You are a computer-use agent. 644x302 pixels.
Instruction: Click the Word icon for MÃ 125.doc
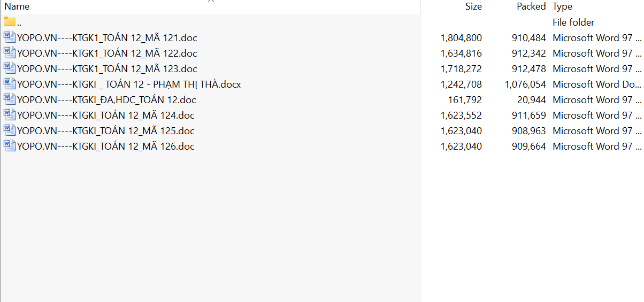(x=10, y=130)
